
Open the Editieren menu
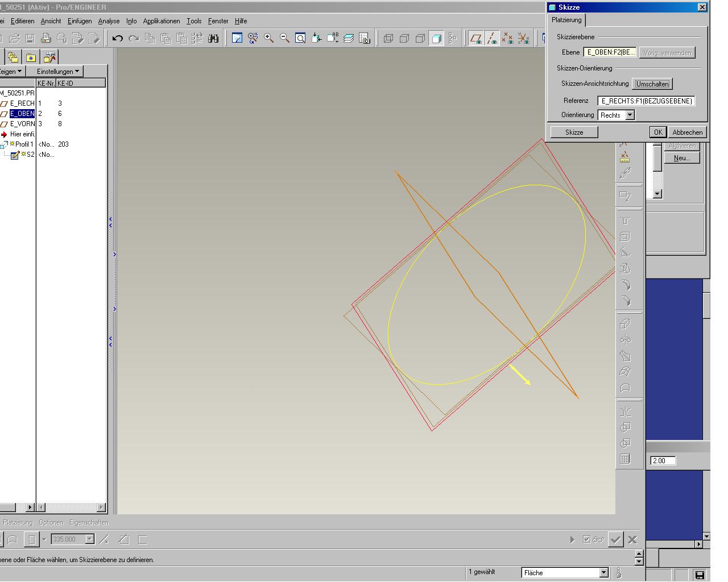click(23, 21)
